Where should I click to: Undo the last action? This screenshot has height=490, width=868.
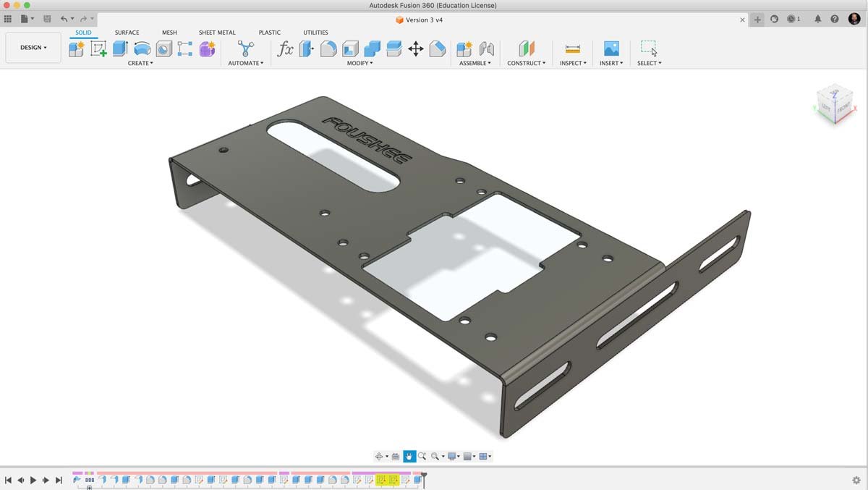coord(64,19)
